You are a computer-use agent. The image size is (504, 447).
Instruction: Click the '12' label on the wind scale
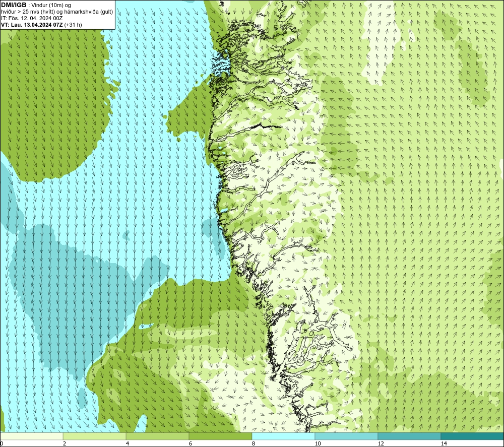click(x=381, y=443)
